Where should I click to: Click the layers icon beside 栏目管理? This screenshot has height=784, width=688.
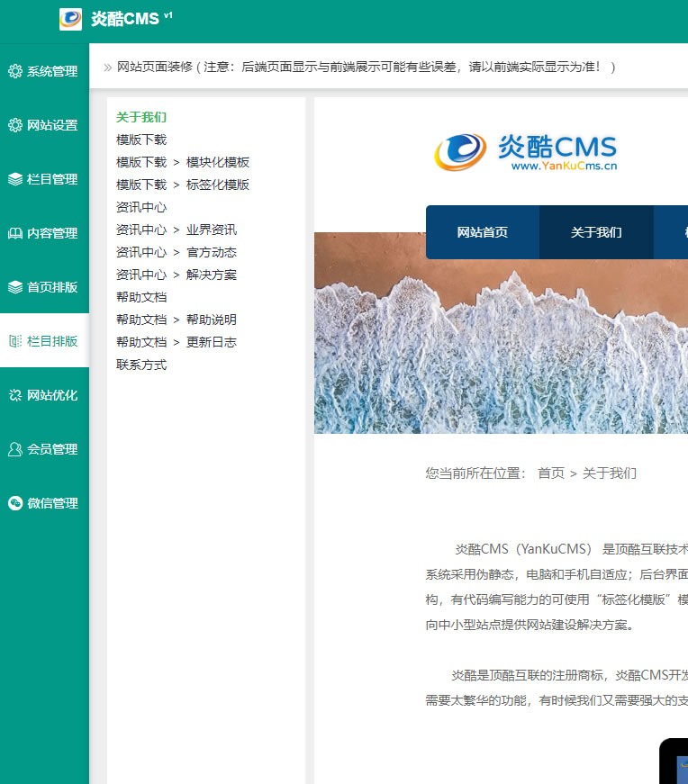15,179
